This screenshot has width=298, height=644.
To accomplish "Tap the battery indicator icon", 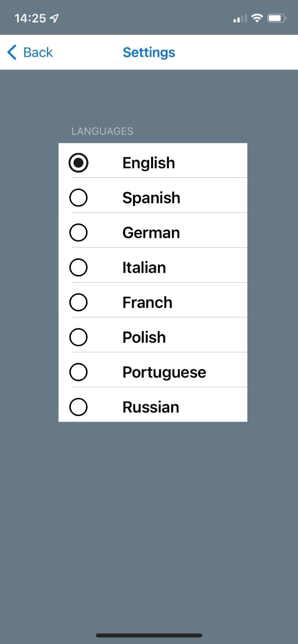I will (x=276, y=18).
